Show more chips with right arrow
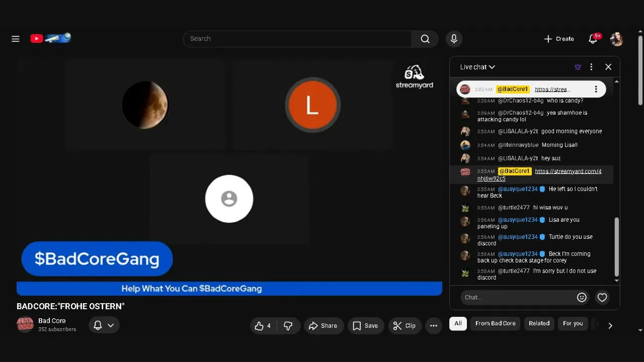Viewport: 644px width, 362px height. pos(610,326)
